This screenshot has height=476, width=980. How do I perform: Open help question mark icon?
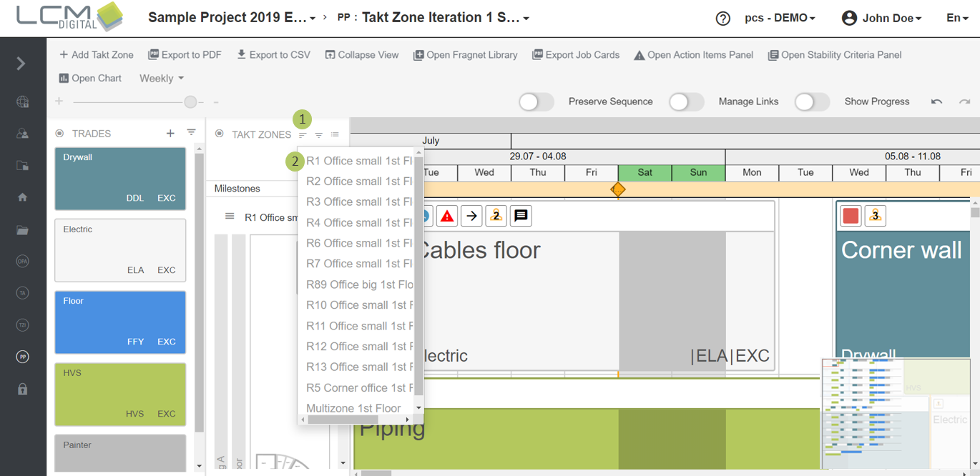722,19
